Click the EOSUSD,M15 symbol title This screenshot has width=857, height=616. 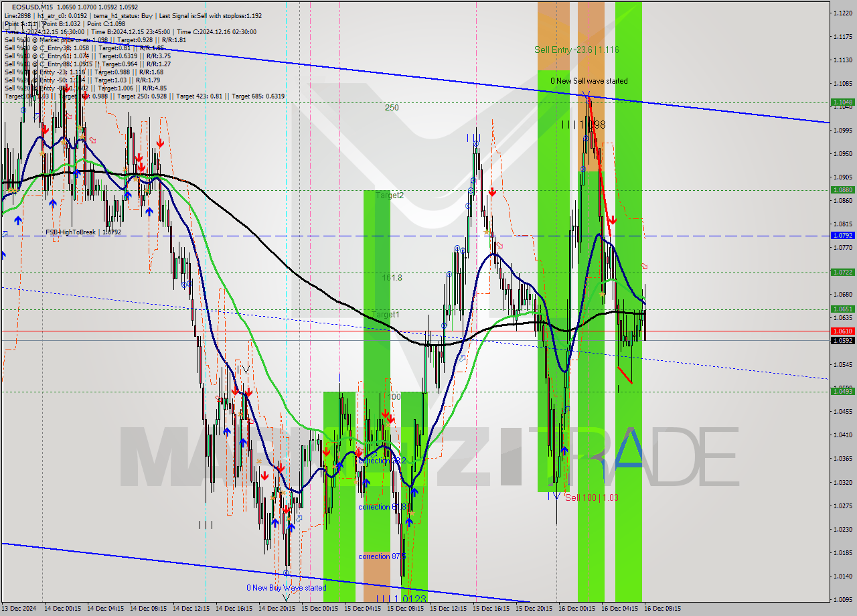pyautogui.click(x=33, y=7)
